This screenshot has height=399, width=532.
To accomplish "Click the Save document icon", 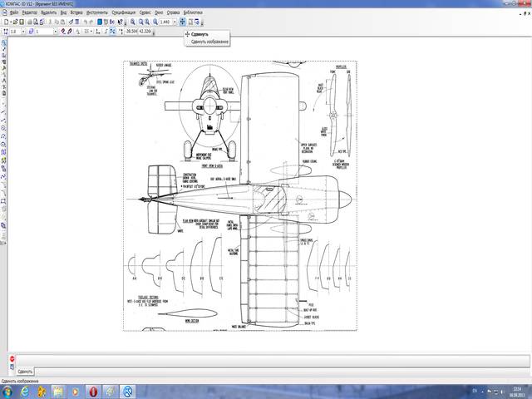I will pyautogui.click(x=21, y=21).
